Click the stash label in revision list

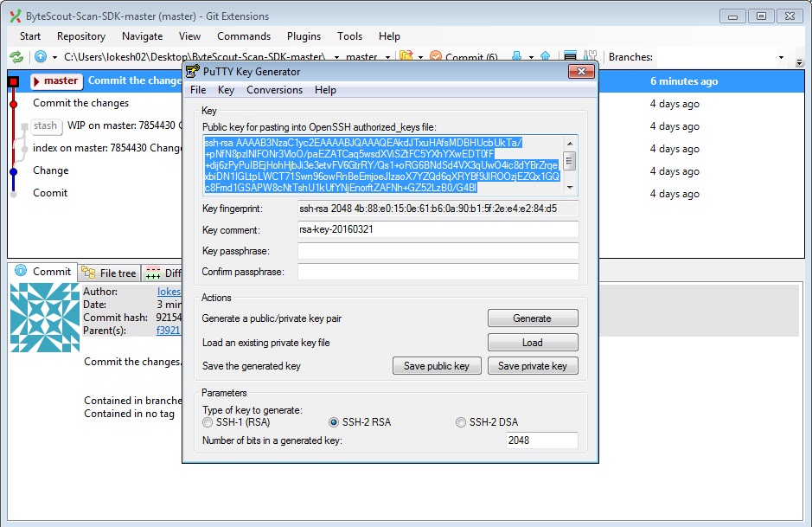pyautogui.click(x=46, y=126)
